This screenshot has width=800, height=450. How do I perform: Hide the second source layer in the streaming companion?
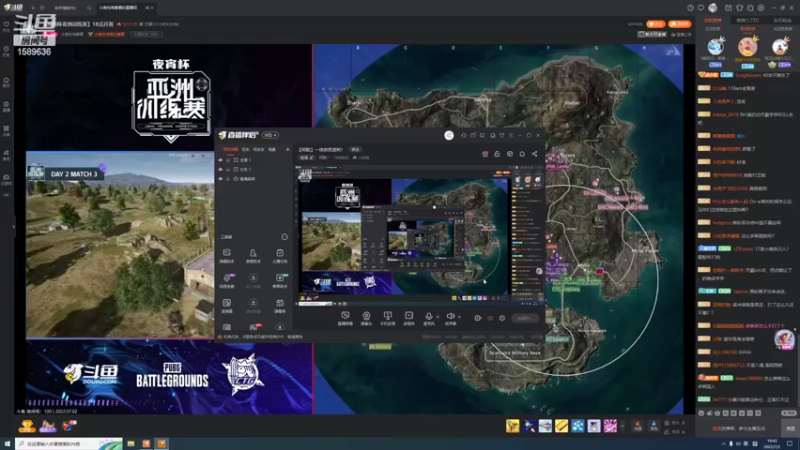[x=220, y=169]
